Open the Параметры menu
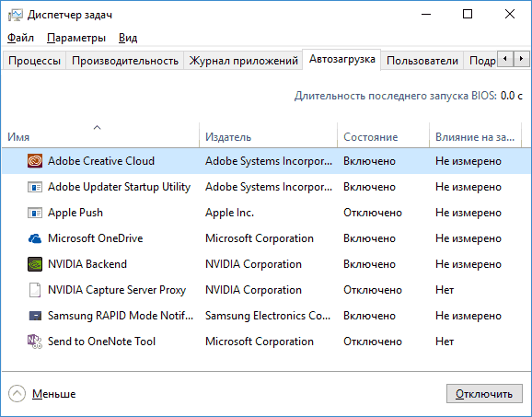532x417 pixels. 76,38
